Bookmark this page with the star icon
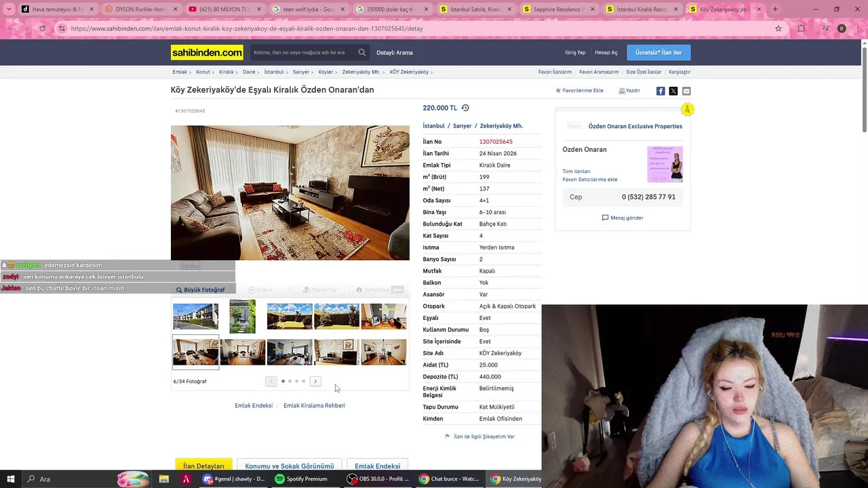This screenshot has width=868, height=488. (778, 28)
